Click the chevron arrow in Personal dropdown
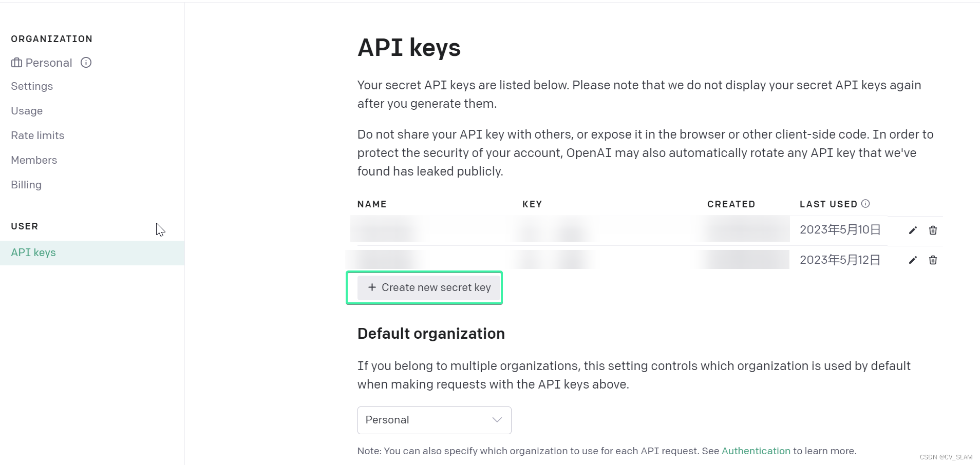 click(497, 420)
